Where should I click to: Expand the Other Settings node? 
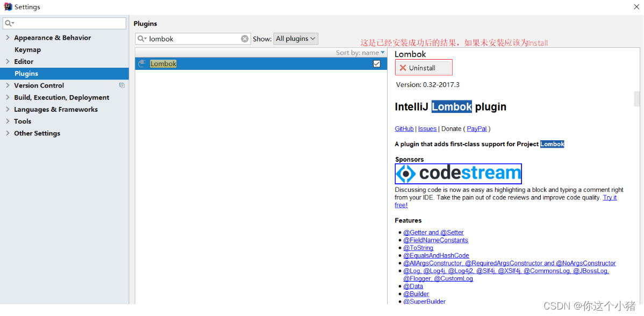coord(8,133)
